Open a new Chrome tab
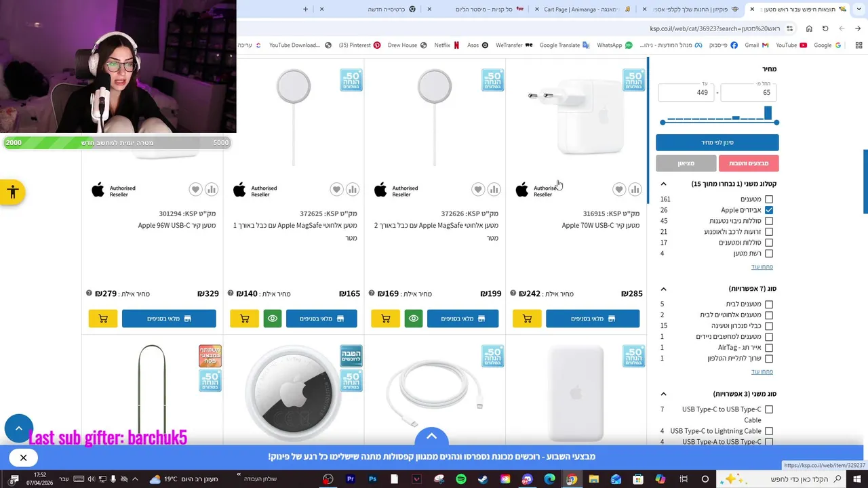868x488 pixels. pyautogui.click(x=305, y=9)
